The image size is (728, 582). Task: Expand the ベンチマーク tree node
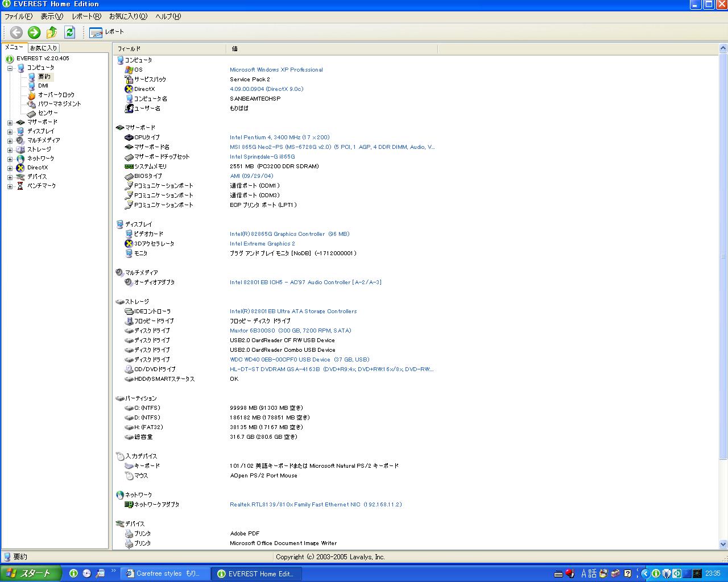coord(10,186)
